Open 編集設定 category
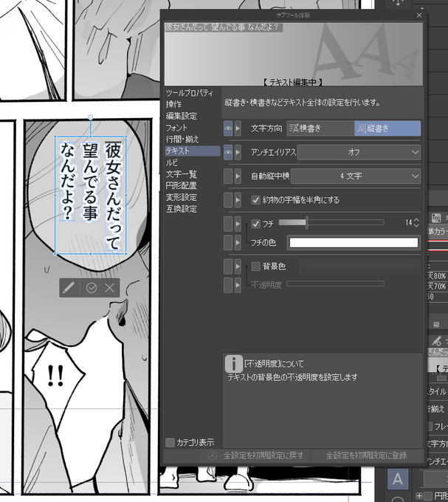This screenshot has height=502, width=448. click(182, 116)
